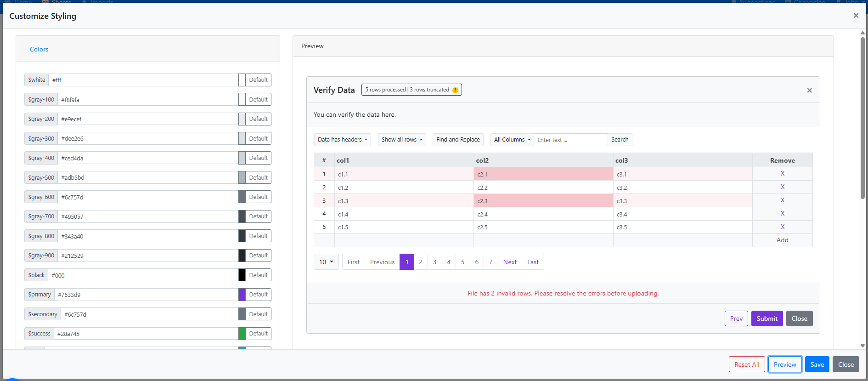Click Next in pagination

[510, 262]
